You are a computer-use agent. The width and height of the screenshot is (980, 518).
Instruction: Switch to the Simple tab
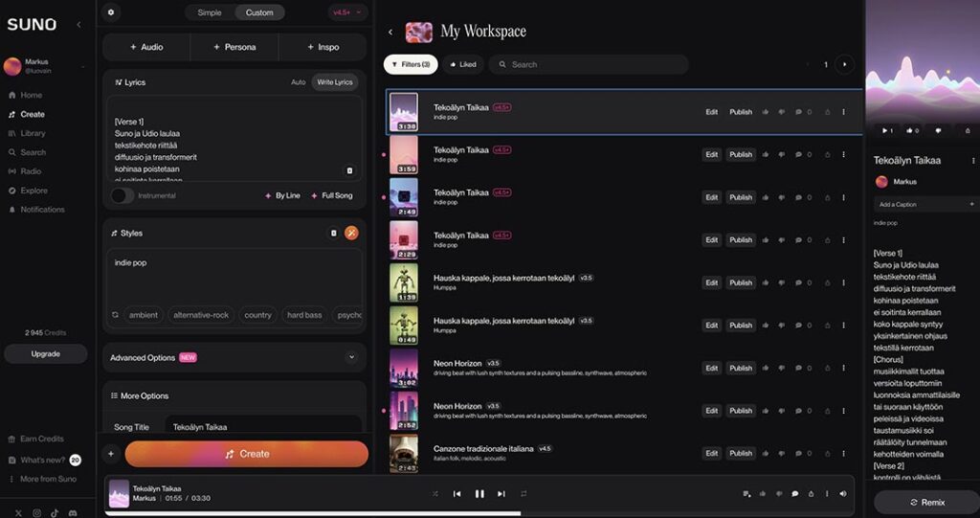tap(210, 12)
